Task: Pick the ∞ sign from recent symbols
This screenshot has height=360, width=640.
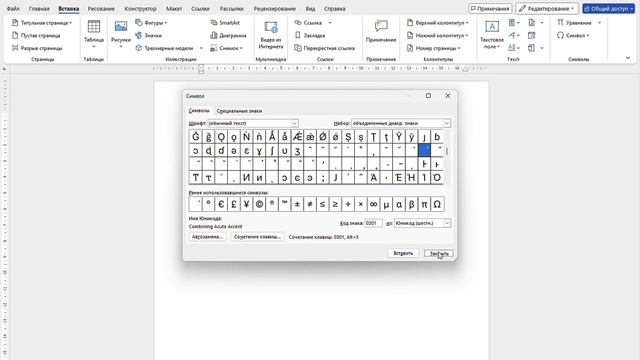Action: [373, 204]
